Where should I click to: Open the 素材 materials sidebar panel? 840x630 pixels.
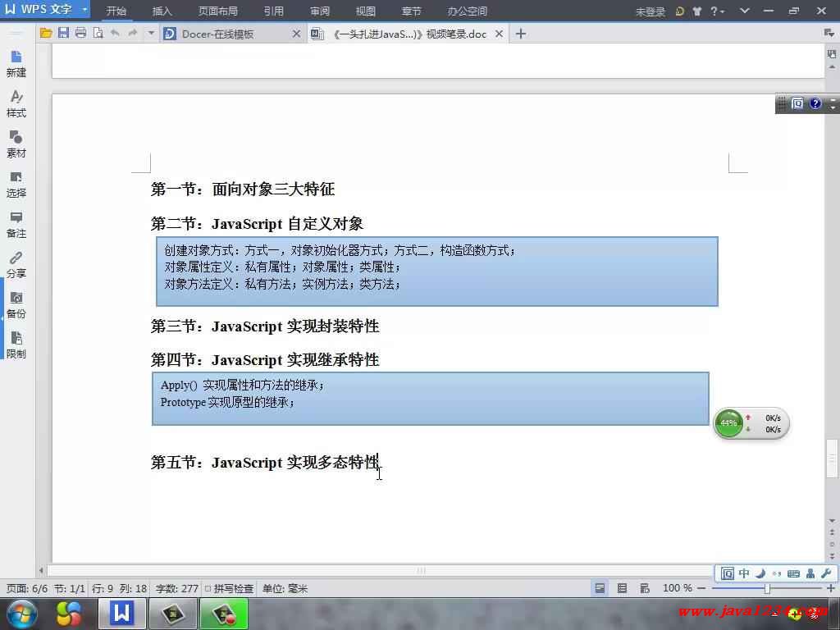click(16, 144)
